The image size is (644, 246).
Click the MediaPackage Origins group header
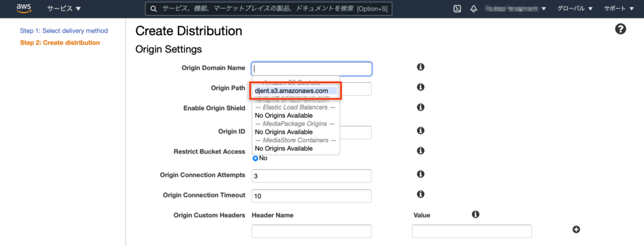[x=296, y=123]
